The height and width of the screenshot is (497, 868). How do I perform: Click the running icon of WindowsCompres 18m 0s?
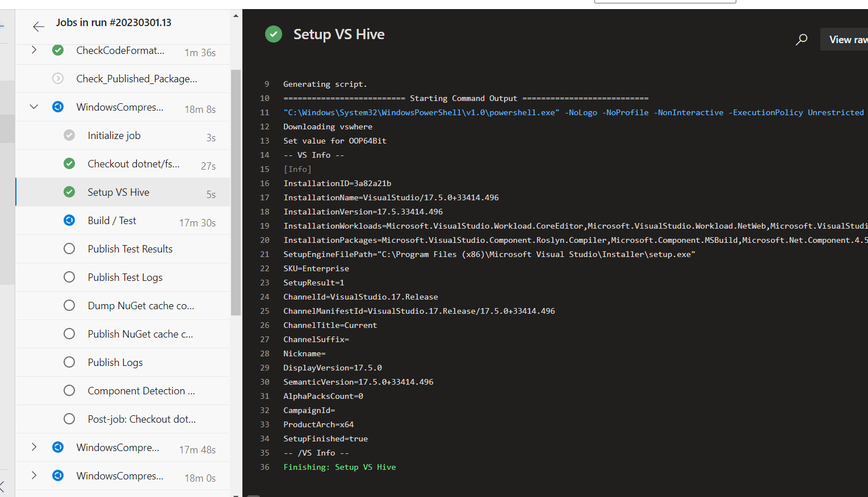click(x=58, y=475)
